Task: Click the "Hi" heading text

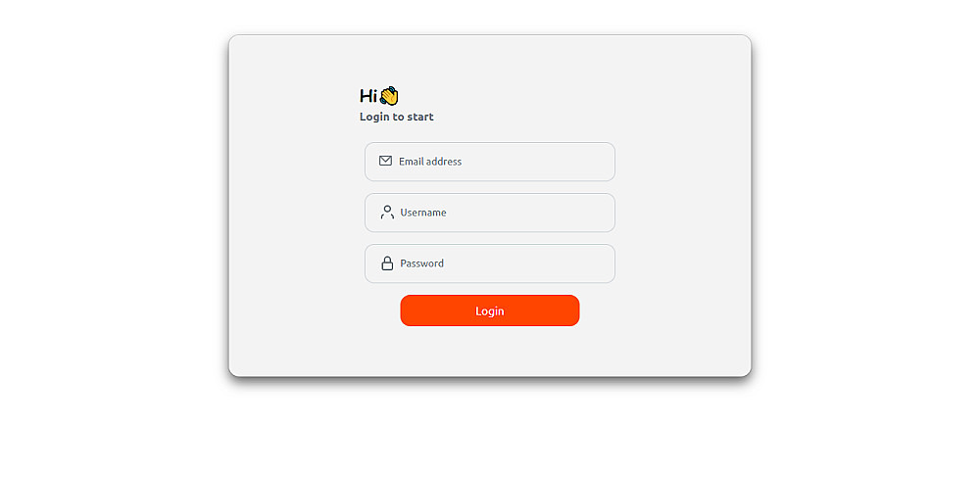Action: [x=368, y=96]
